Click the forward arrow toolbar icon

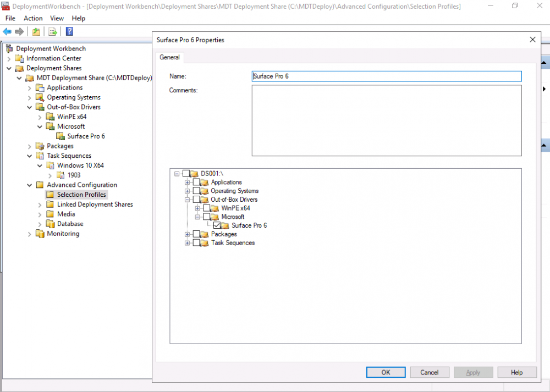19,31
